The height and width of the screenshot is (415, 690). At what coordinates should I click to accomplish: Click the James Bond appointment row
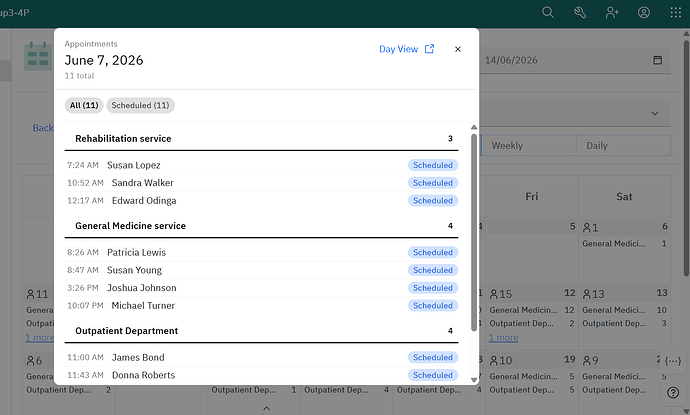click(x=262, y=357)
